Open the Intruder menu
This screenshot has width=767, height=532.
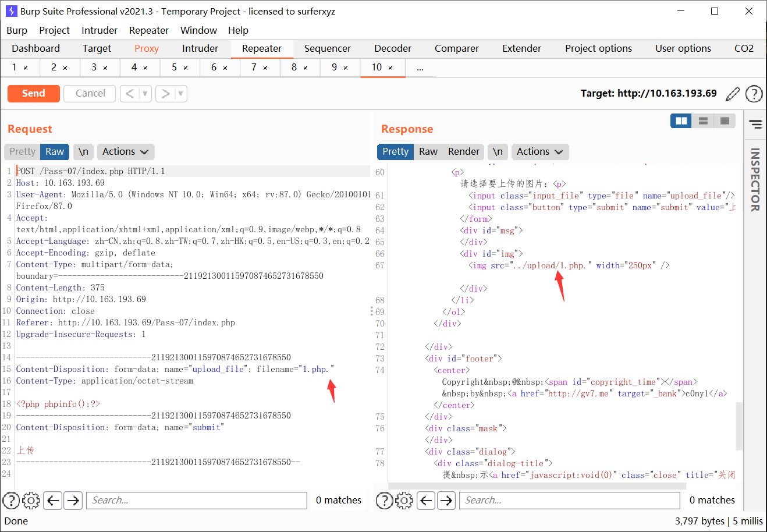(100, 30)
